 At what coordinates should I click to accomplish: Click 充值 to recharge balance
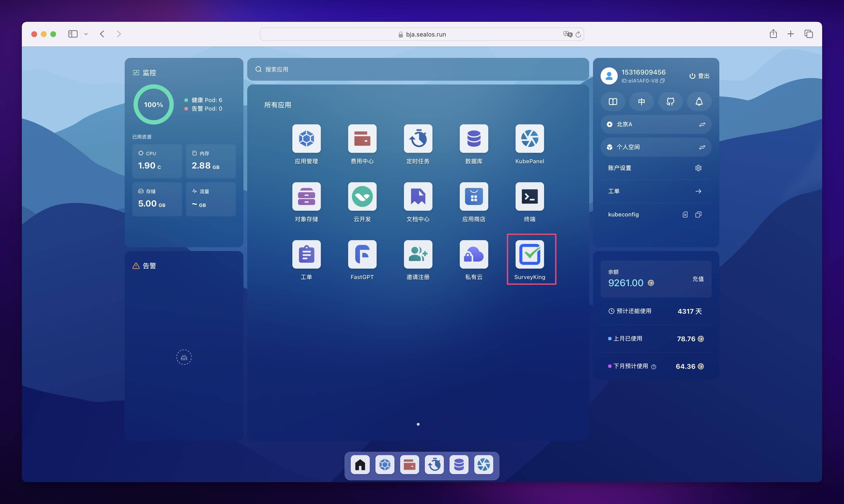pos(698,279)
